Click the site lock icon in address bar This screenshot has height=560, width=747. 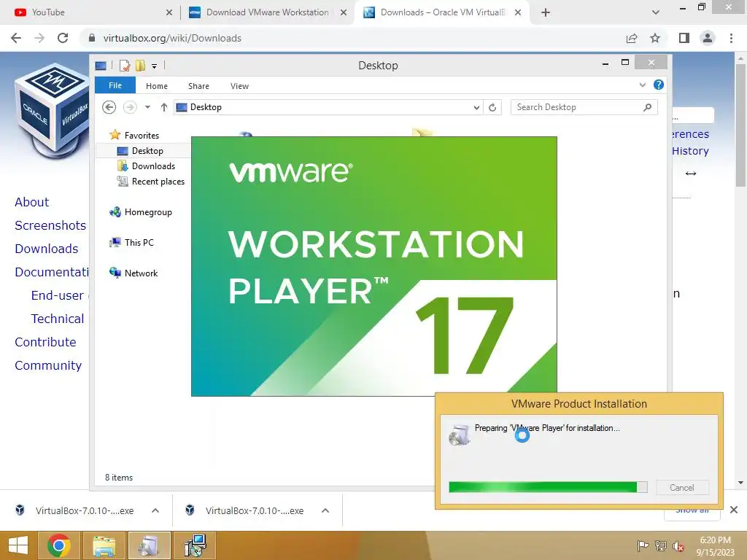tap(92, 38)
